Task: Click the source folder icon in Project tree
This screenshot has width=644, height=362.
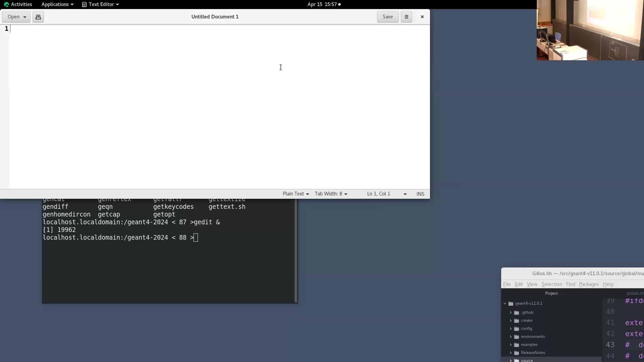Action: 517,360
